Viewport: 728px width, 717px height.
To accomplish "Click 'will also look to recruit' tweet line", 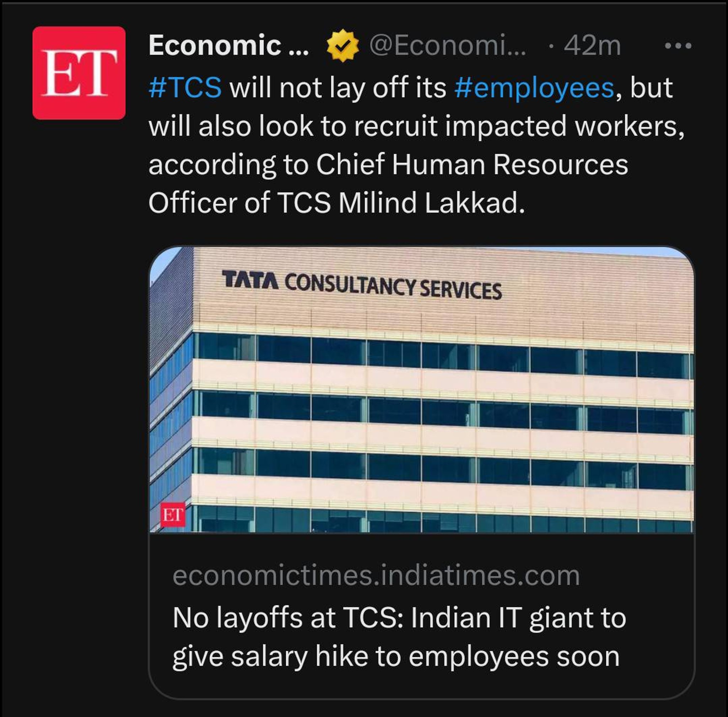I will pos(293,126).
